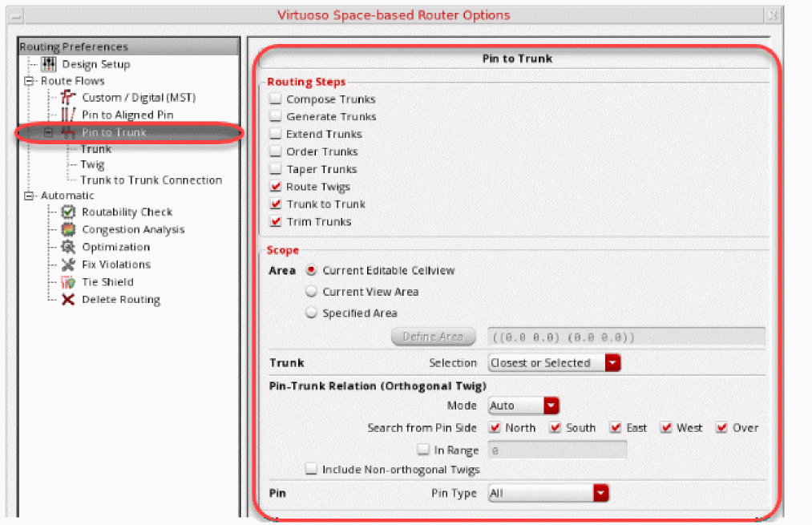
Task: Click the Pin to Aligned Pin icon
Action: [68, 115]
